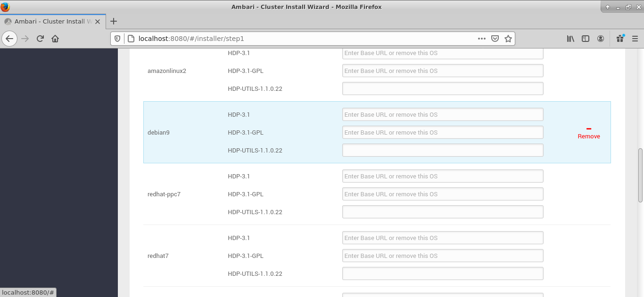View site information page icon
The width and height of the screenshot is (644, 297).
coord(130,39)
